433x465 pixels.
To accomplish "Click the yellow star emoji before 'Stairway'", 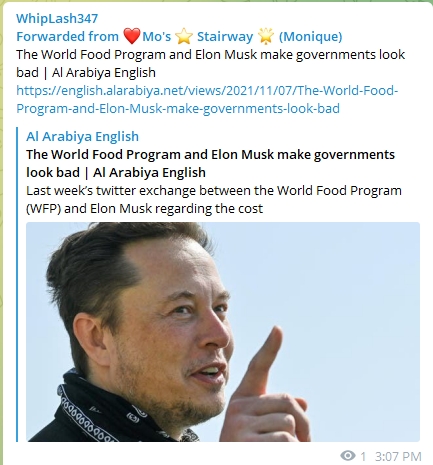I will pyautogui.click(x=184, y=36).
